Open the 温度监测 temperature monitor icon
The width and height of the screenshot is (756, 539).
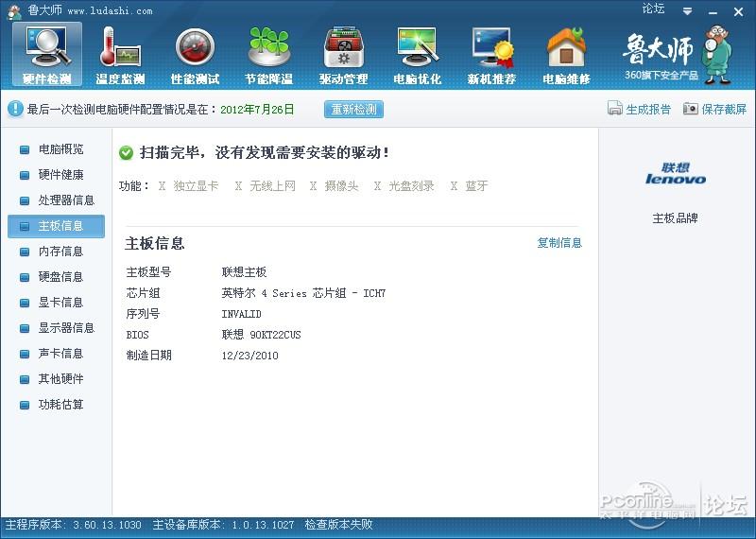[x=121, y=54]
